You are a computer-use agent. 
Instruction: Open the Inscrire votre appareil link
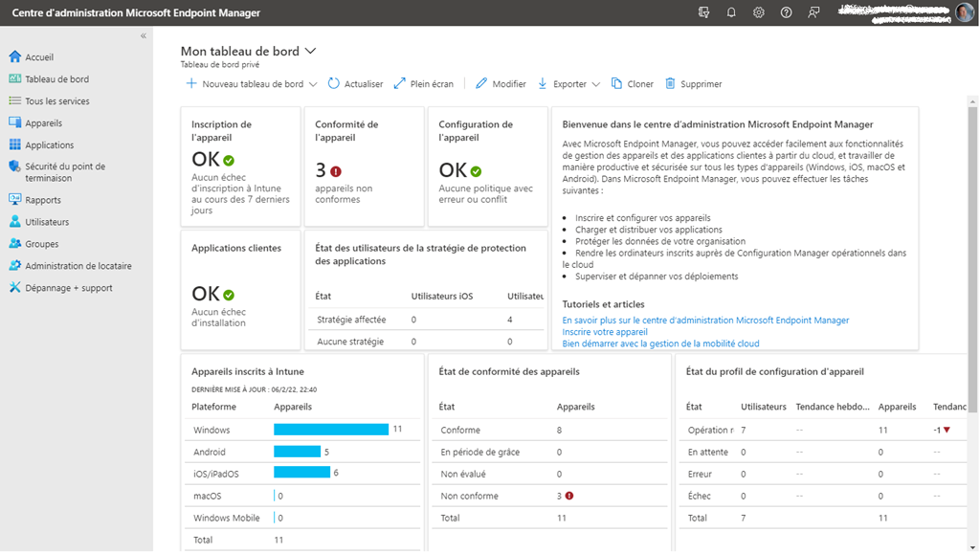pos(605,332)
